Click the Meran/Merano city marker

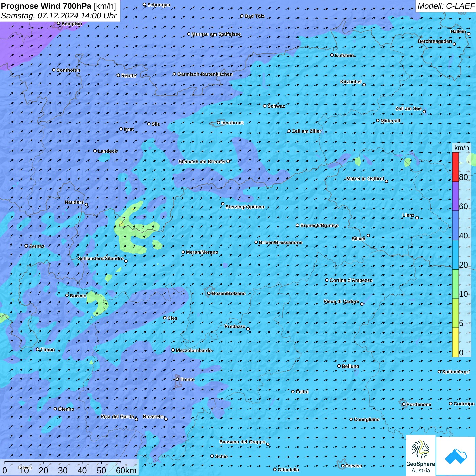point(183,252)
